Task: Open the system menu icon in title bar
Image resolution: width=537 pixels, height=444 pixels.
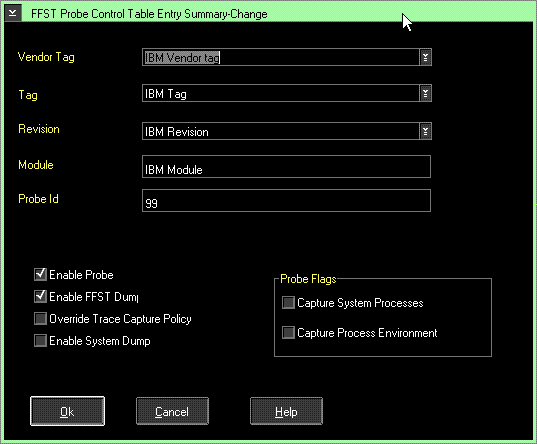Action: tap(13, 13)
